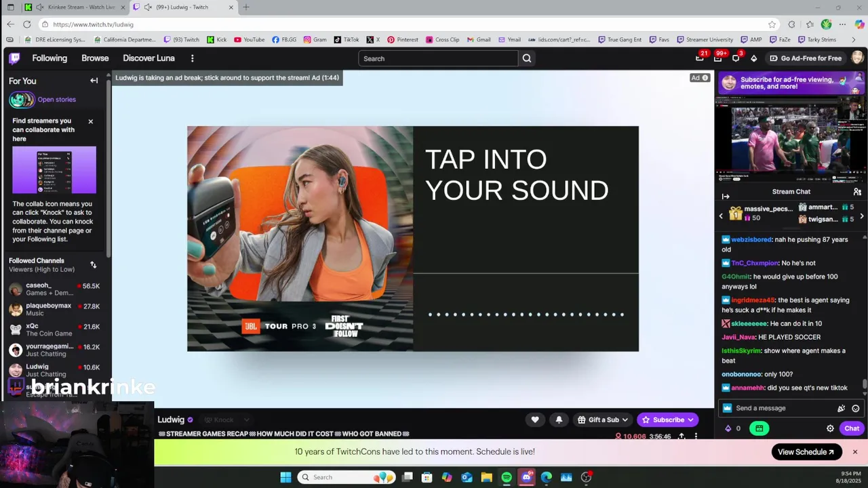Click the share arrow icon below Subscribe
This screenshot has width=868, height=488.
click(682, 436)
